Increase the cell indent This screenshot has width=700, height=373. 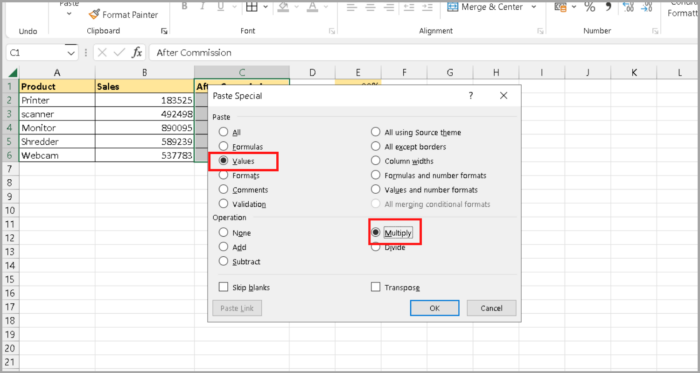tap(427, 7)
